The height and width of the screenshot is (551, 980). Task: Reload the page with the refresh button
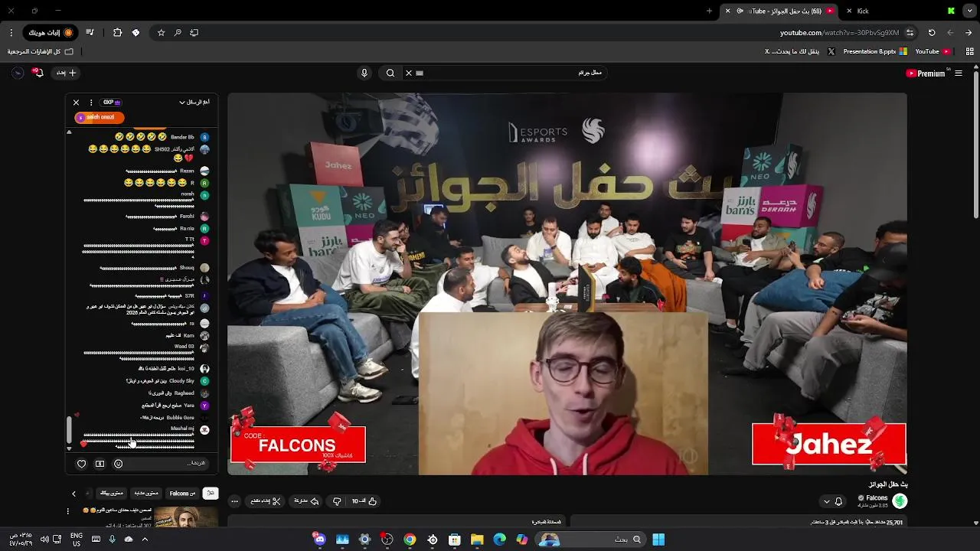(x=932, y=33)
